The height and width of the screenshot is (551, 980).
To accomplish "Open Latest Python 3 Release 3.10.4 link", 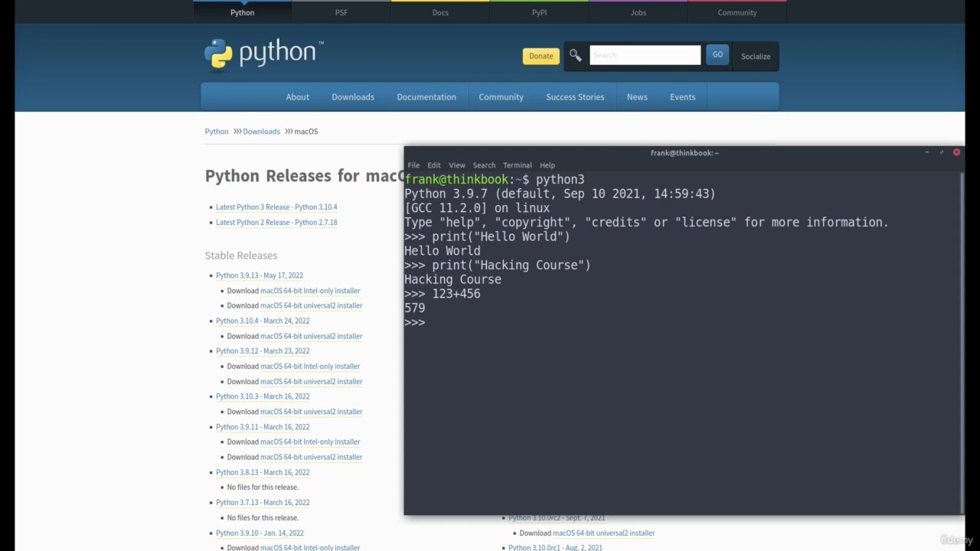I will [x=276, y=207].
